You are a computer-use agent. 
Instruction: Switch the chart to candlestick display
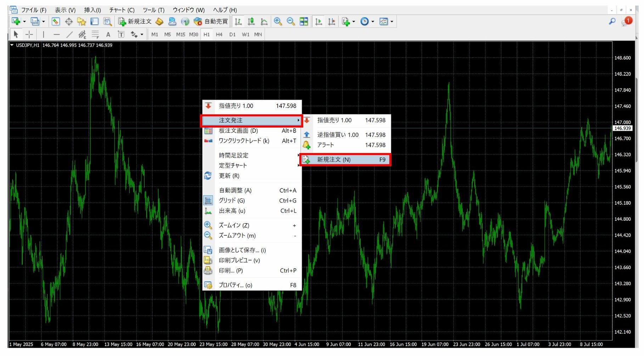point(251,21)
